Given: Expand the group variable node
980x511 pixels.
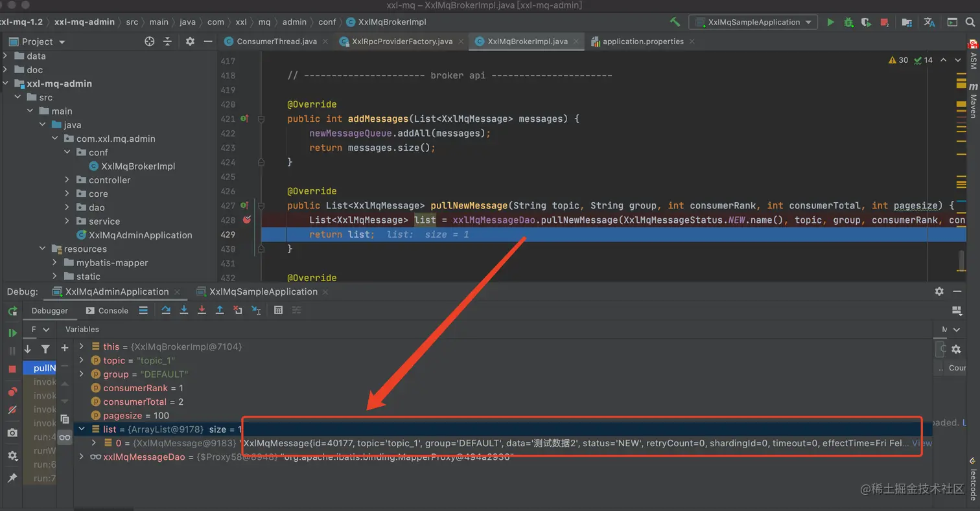Looking at the screenshot, I should [x=82, y=374].
